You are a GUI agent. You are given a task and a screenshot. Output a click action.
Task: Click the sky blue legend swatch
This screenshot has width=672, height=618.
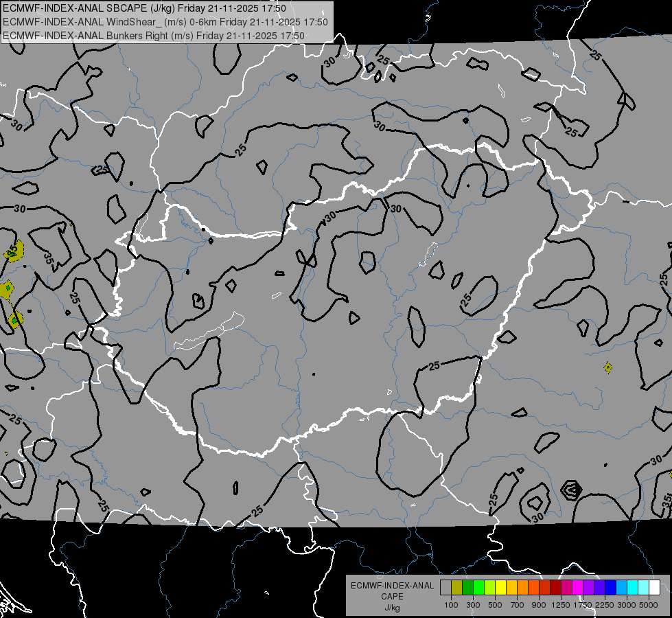pos(622,587)
